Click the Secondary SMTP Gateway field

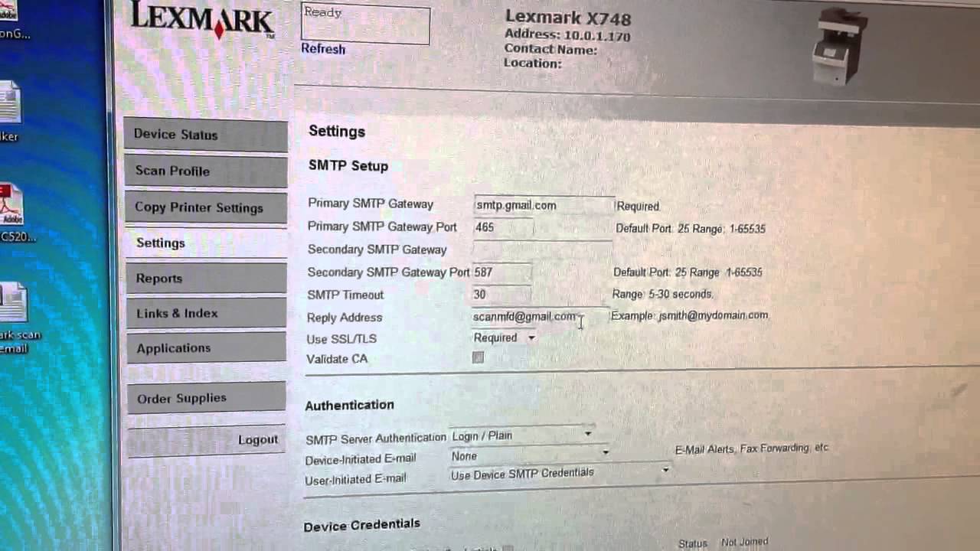542,249
